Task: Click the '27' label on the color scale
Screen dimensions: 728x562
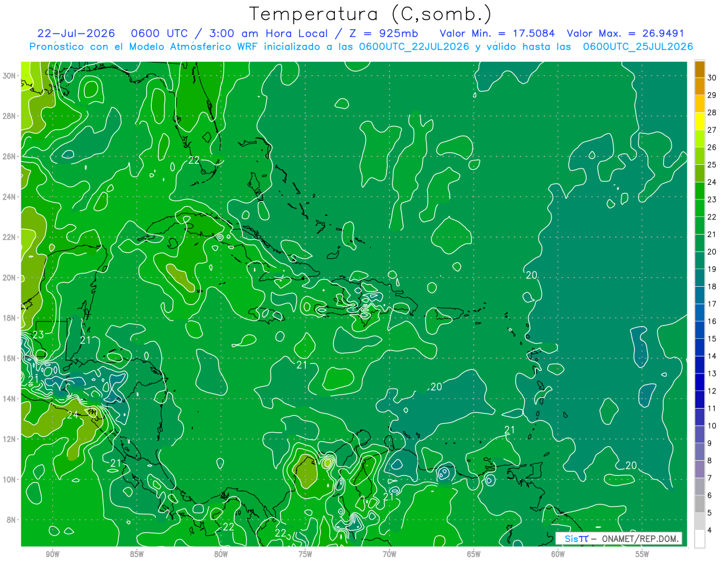Action: pyautogui.click(x=712, y=130)
